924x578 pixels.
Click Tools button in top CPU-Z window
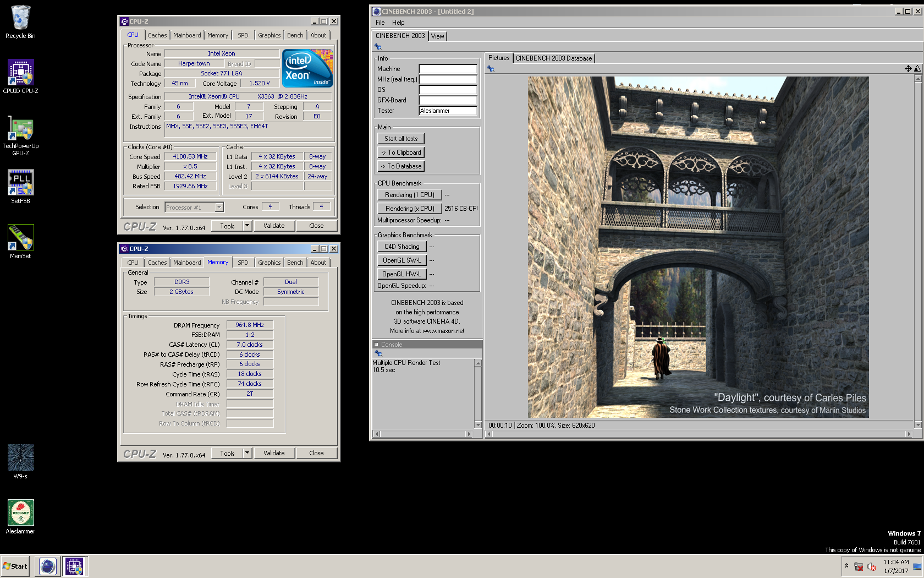[x=227, y=226]
